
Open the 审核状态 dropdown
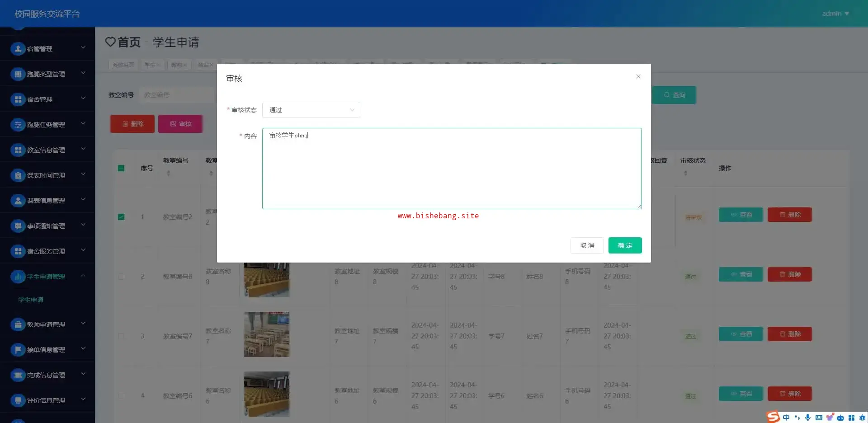click(311, 110)
